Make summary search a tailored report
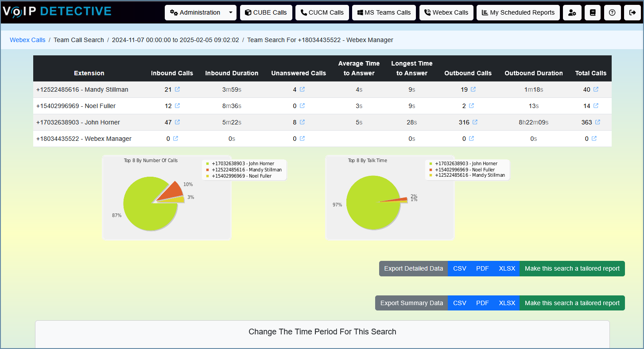644x349 pixels. tap(572, 303)
